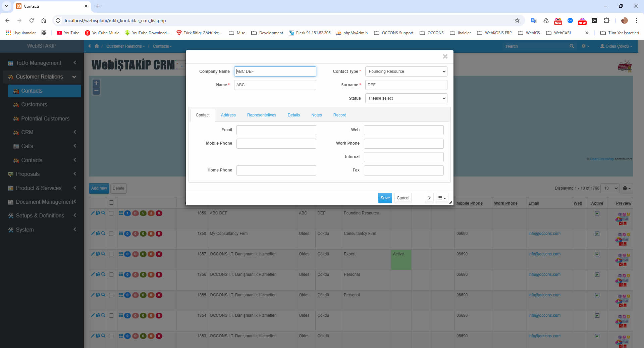Collapse the Customer Relations sidebar menu

pos(42,77)
